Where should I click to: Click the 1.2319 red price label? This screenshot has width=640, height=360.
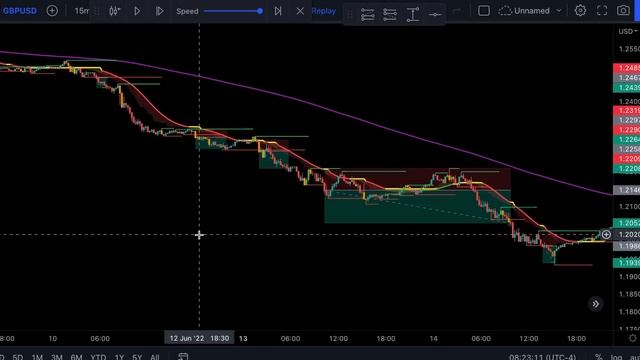click(x=627, y=110)
